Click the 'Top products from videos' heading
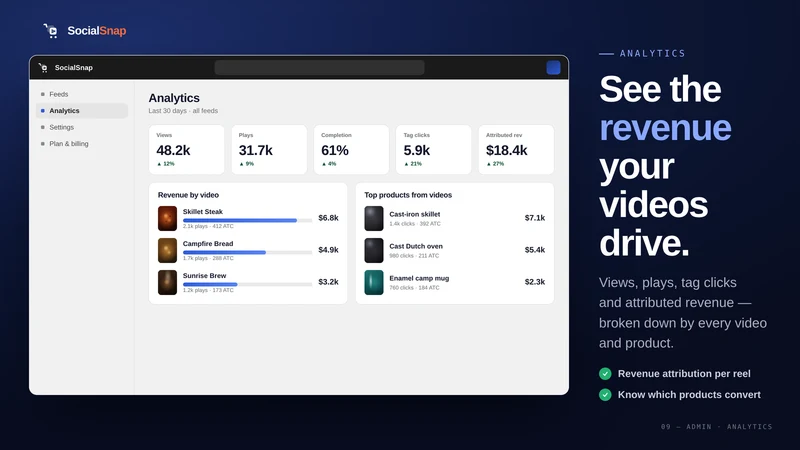Image resolution: width=800 pixels, height=450 pixels. (x=408, y=195)
